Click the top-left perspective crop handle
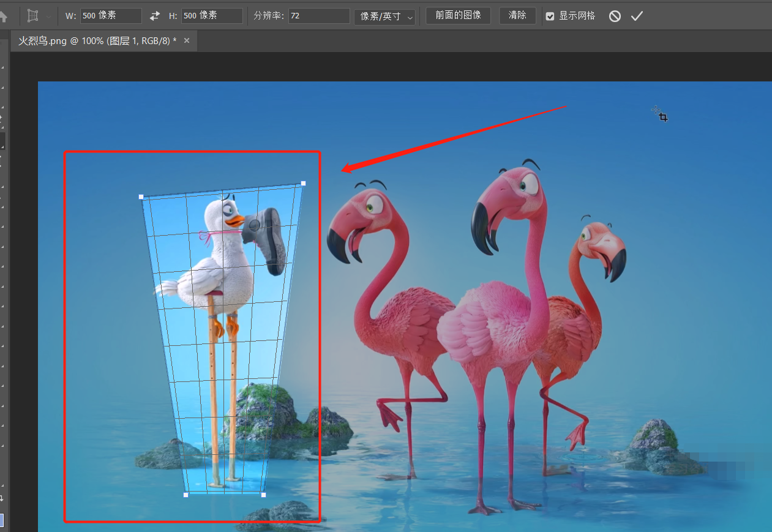The width and height of the screenshot is (772, 532). pos(141,197)
